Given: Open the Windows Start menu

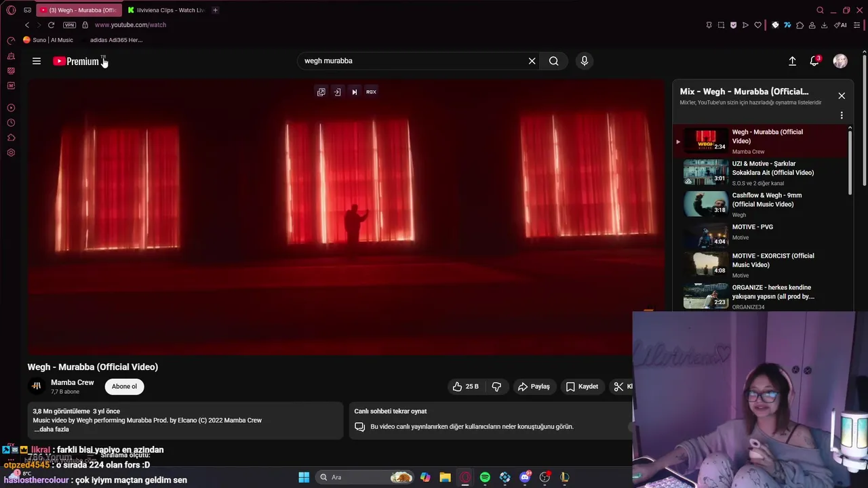Looking at the screenshot, I should pyautogui.click(x=304, y=477).
